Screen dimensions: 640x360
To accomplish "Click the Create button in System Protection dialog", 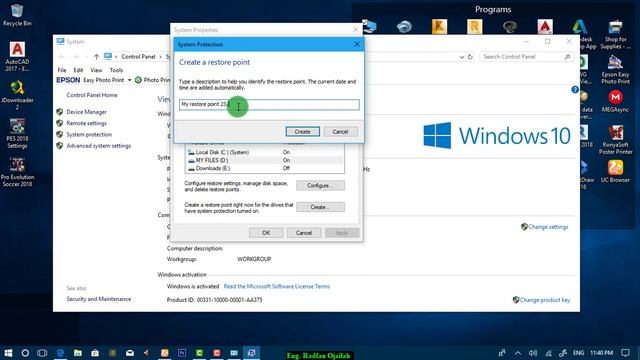I will tap(302, 131).
